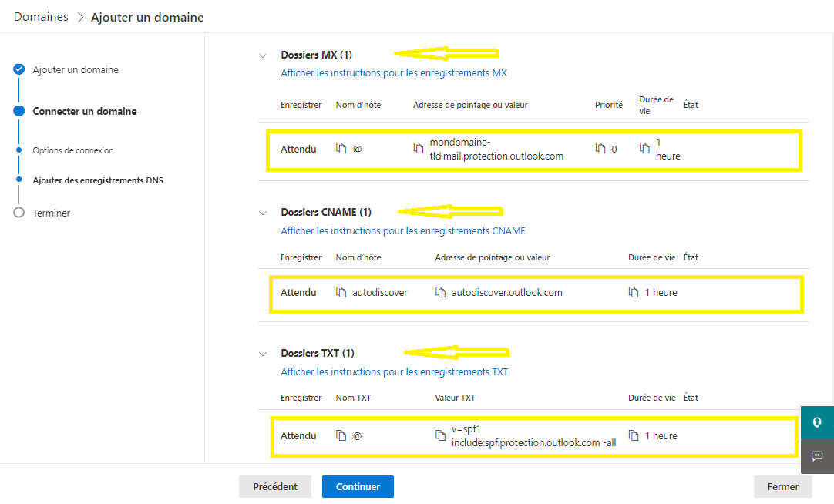Click the Continuer button
This screenshot has height=504, width=834.
(x=358, y=486)
